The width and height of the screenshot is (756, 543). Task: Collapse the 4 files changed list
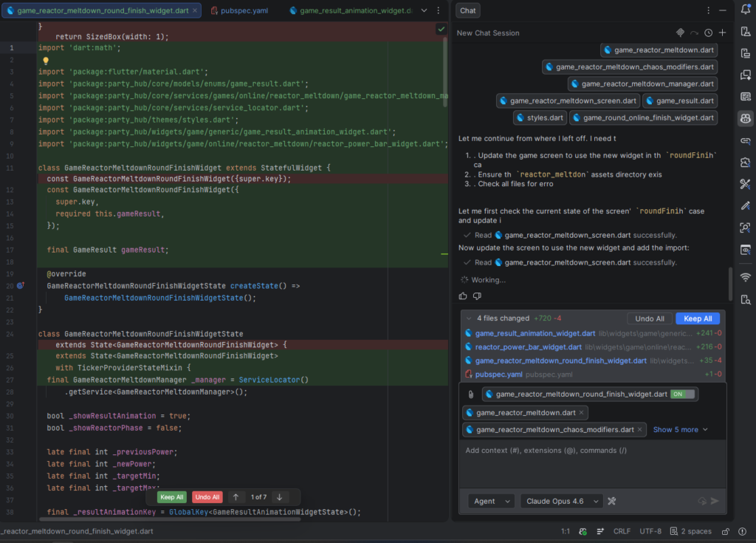(468, 318)
